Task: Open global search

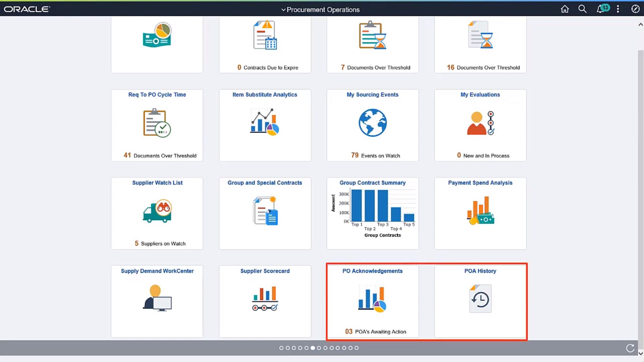Action: [582, 9]
